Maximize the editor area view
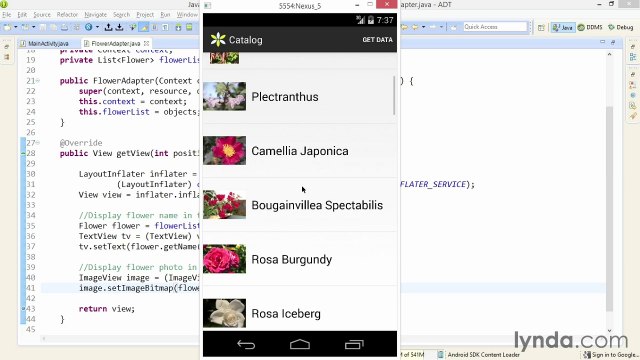640x360 pixels. click(613, 42)
